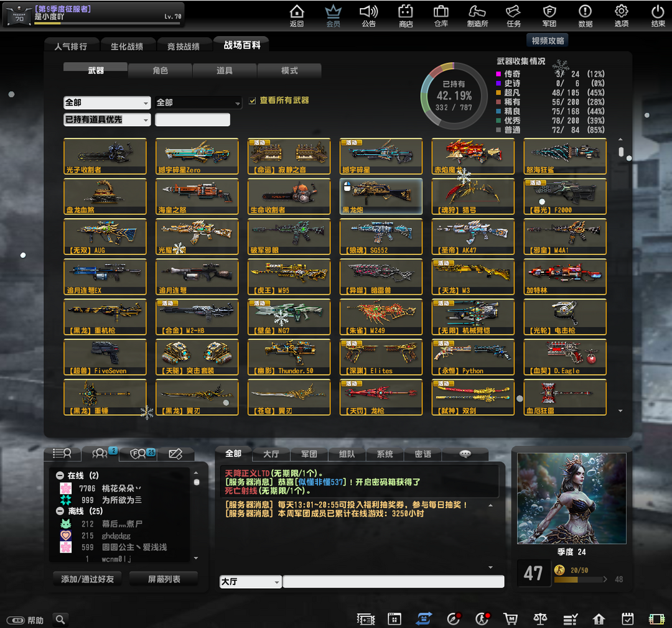This screenshot has height=628, width=672.
Task: Uncheck the 查看所有武器 checkbox
Action: tap(253, 101)
